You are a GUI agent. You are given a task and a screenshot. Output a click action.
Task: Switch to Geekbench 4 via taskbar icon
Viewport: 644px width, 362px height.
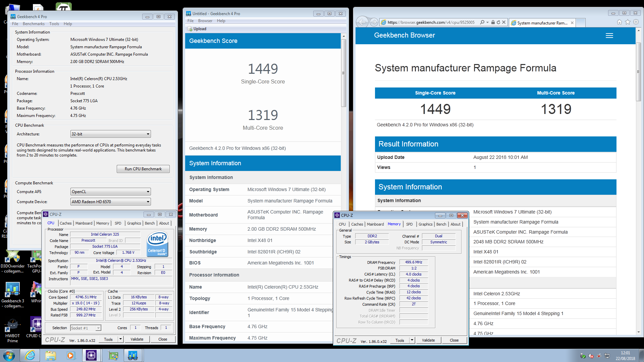(x=133, y=355)
